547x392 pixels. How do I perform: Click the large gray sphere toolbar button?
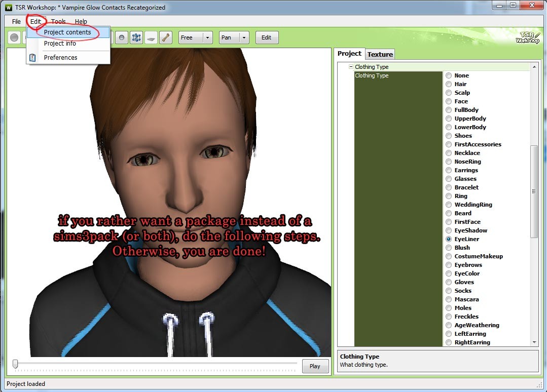(14, 37)
